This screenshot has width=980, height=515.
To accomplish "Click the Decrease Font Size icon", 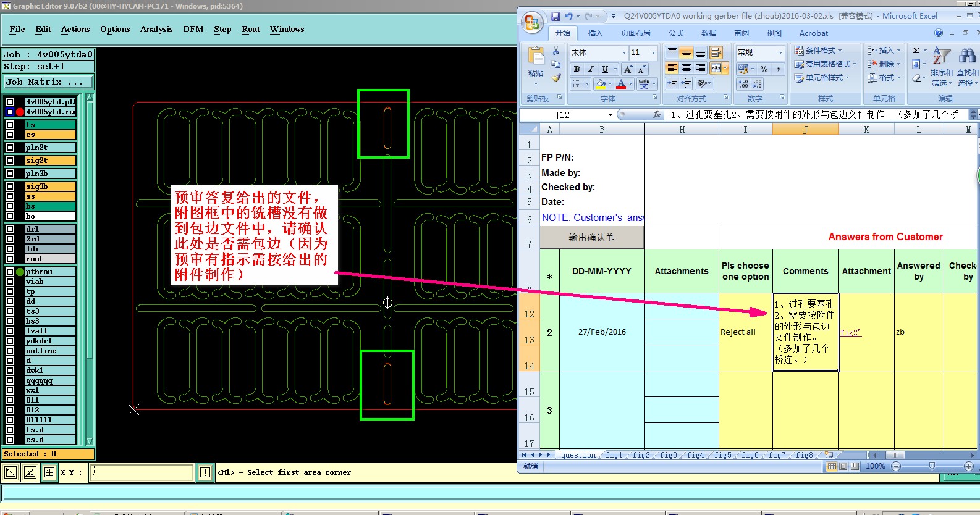I will coord(641,69).
